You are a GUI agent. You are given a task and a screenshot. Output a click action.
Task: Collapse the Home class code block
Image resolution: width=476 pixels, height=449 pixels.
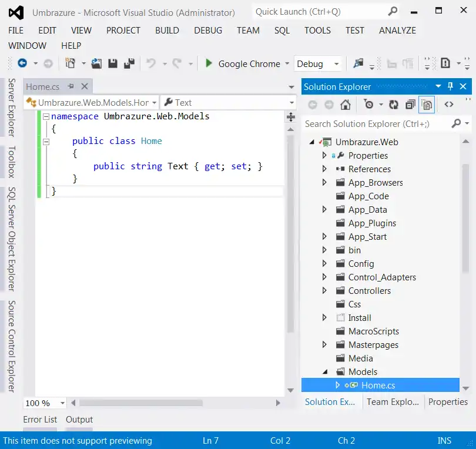(46, 142)
